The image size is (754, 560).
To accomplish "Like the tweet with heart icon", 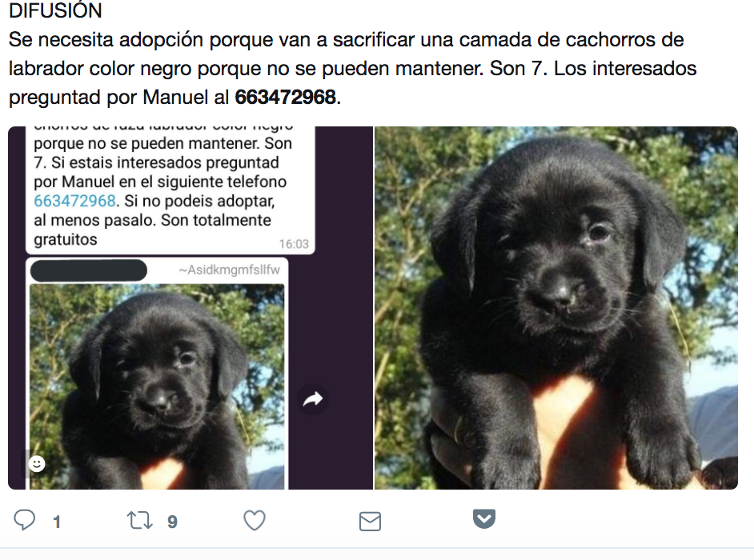I will [255, 521].
